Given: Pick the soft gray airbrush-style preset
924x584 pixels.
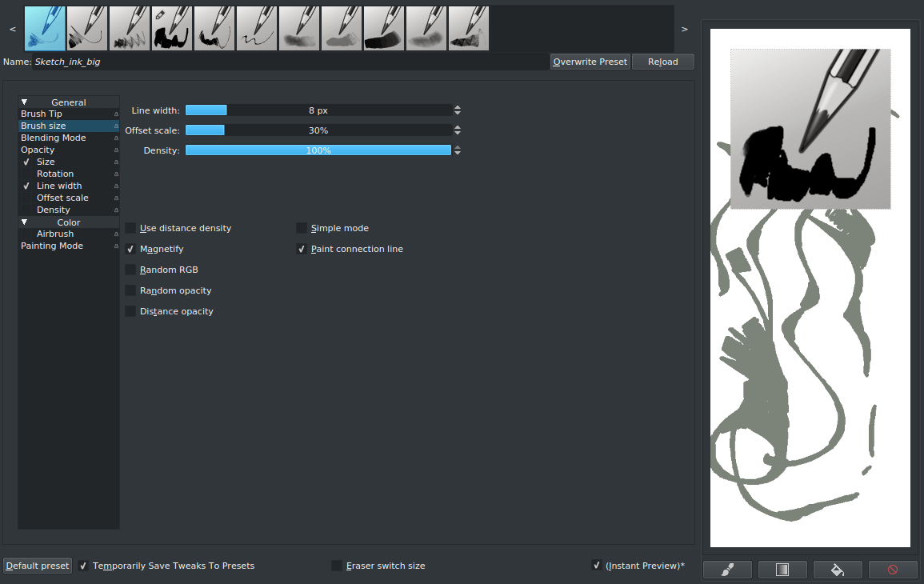Looking at the screenshot, I should pyautogui.click(x=426, y=28).
